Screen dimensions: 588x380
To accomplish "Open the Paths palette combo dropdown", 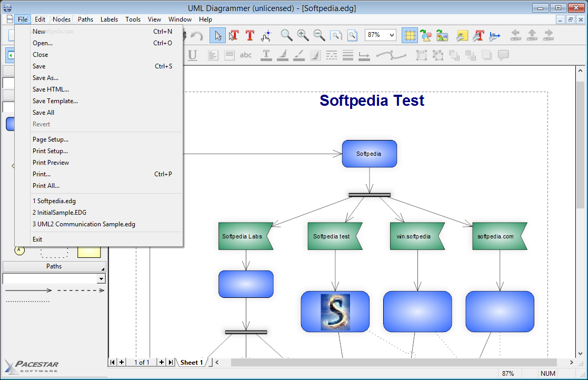I will [101, 279].
